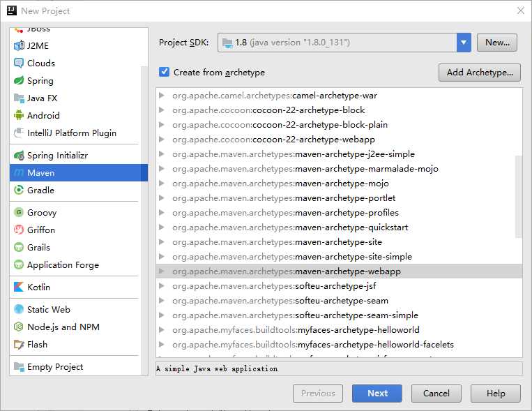Expand maven-archetype-j2ee-simple node

tap(162, 154)
